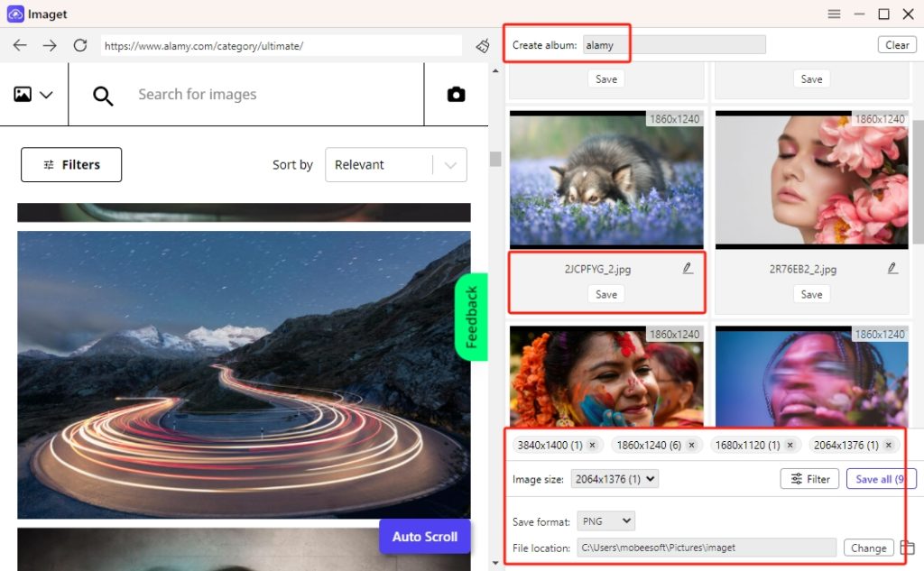Screen dimensions: 924x571
Task: Click the clean brush icon beside the address bar
Action: pyautogui.click(x=482, y=44)
